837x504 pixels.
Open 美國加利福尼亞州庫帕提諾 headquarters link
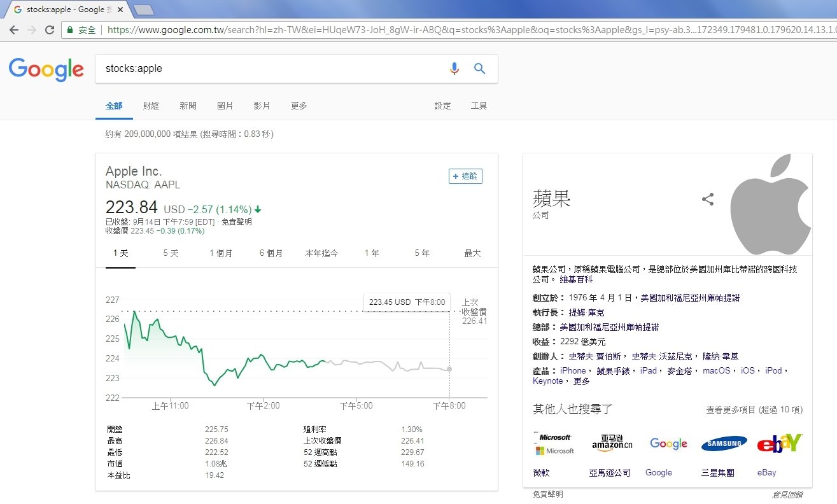click(x=609, y=327)
